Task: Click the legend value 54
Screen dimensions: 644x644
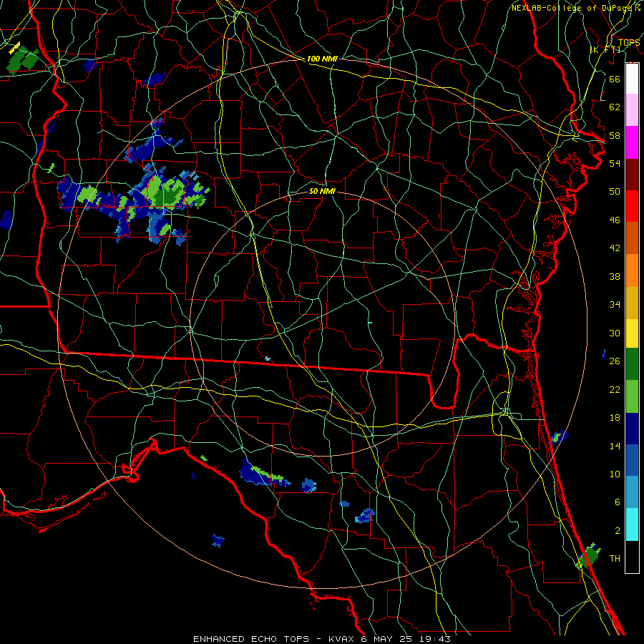Action: [x=615, y=163]
